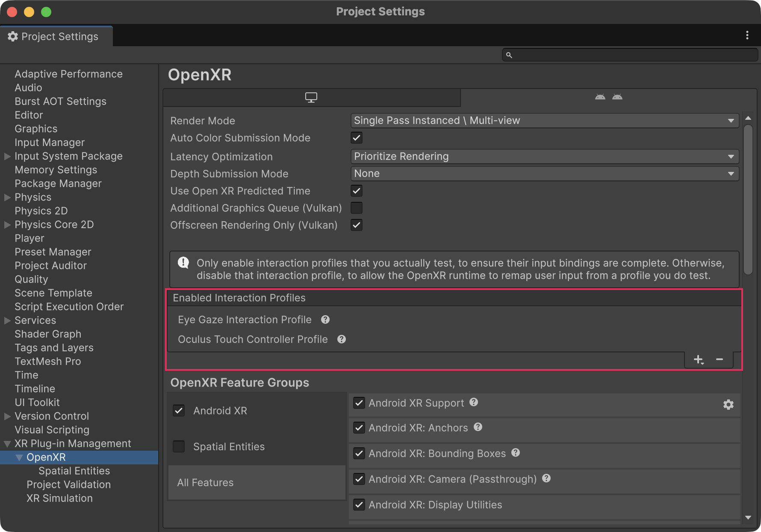The width and height of the screenshot is (761, 532).
Task: Click the warning icon in the info box
Action: (x=183, y=263)
